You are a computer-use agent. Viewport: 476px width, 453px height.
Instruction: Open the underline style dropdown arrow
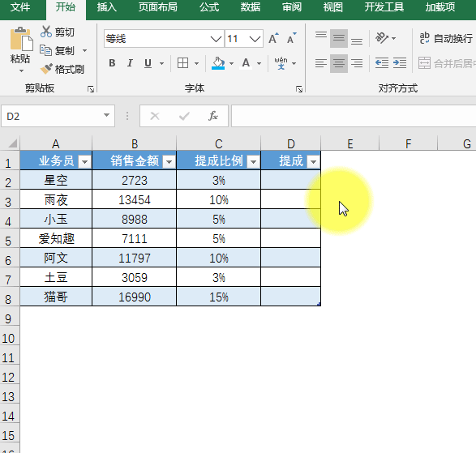pyautogui.click(x=161, y=63)
